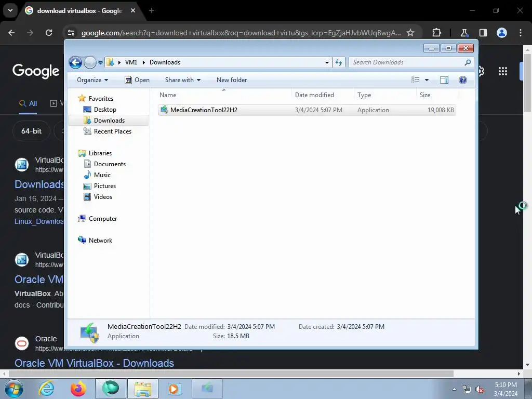Viewport: 532px width, 399px height.
Task: Close the download virtualbox tab
Action: tap(133, 10)
